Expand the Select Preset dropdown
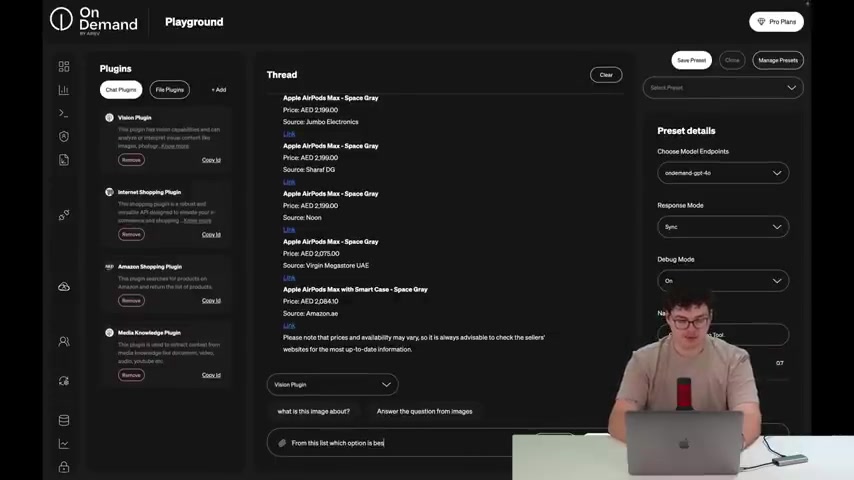The width and height of the screenshot is (854, 480). [723, 88]
